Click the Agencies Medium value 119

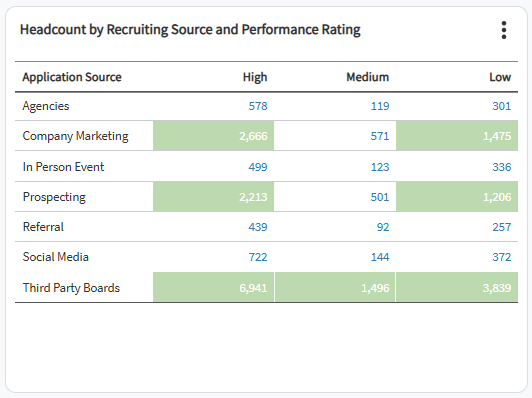coord(380,106)
